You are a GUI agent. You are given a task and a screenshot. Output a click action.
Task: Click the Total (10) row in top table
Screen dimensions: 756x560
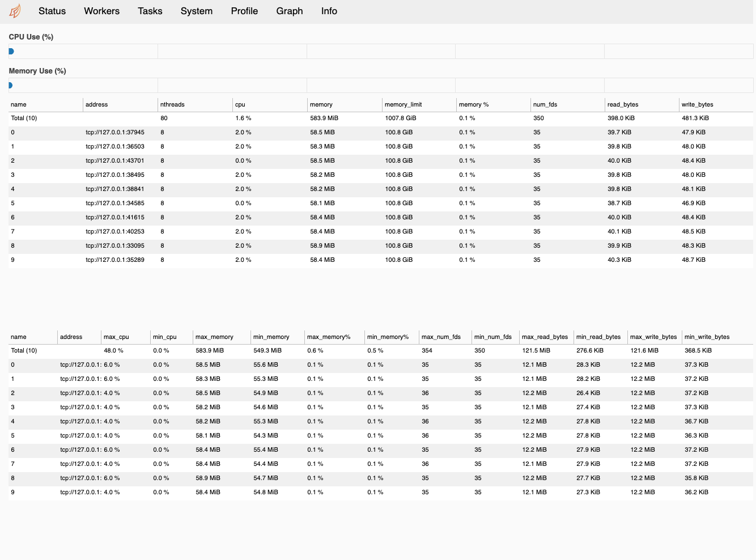(x=381, y=118)
